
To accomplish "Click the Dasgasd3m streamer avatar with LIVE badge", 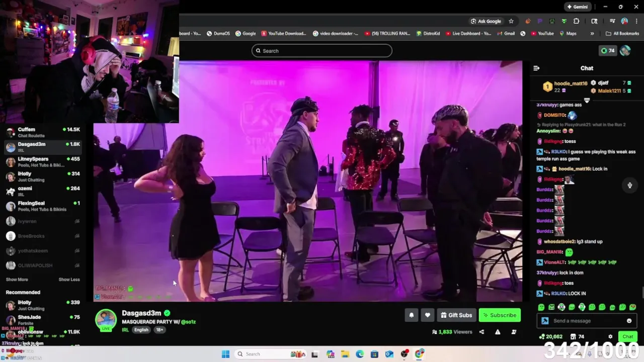I will (106, 320).
